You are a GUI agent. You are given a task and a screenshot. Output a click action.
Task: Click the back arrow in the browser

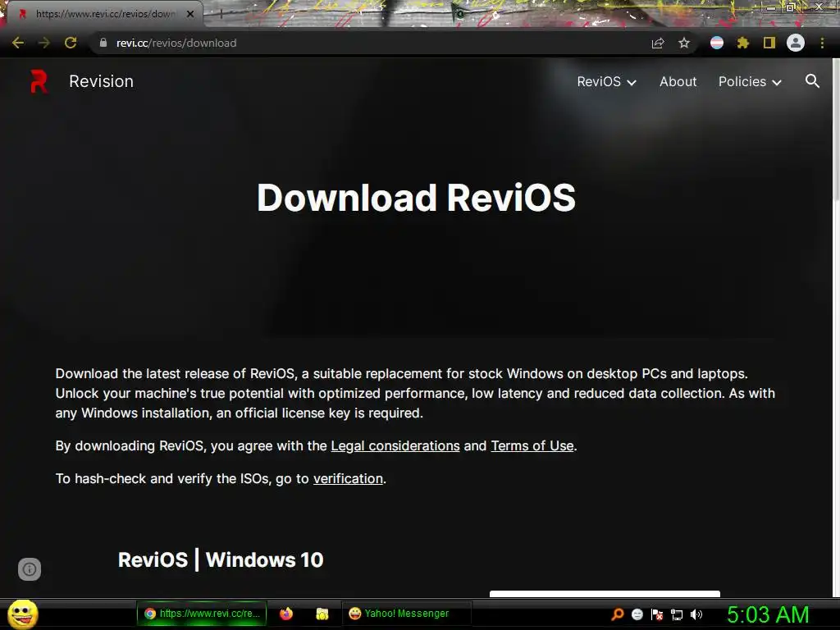click(18, 43)
